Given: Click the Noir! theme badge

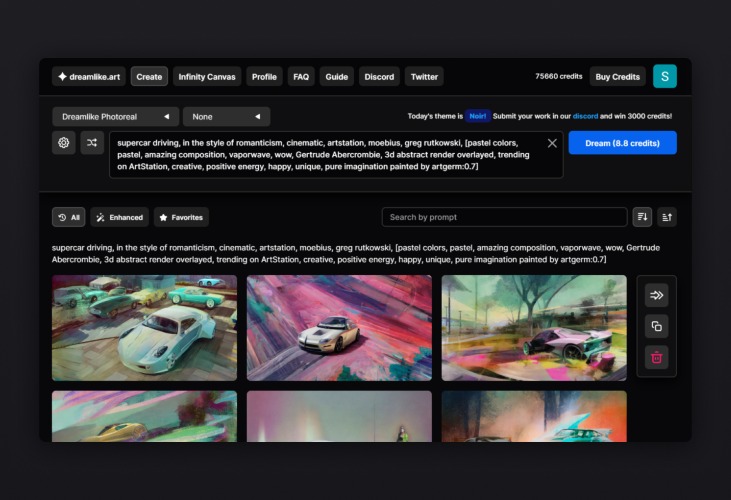Looking at the screenshot, I should click(477, 116).
